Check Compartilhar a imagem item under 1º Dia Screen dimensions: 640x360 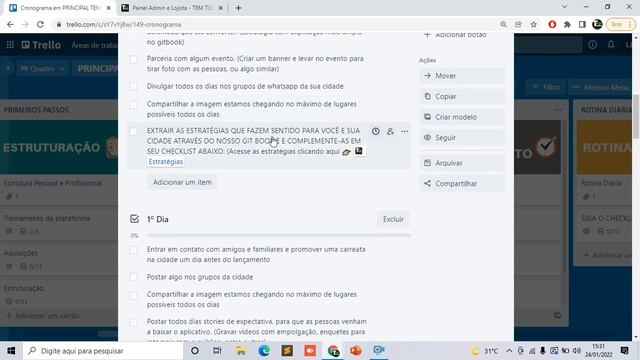(133, 296)
